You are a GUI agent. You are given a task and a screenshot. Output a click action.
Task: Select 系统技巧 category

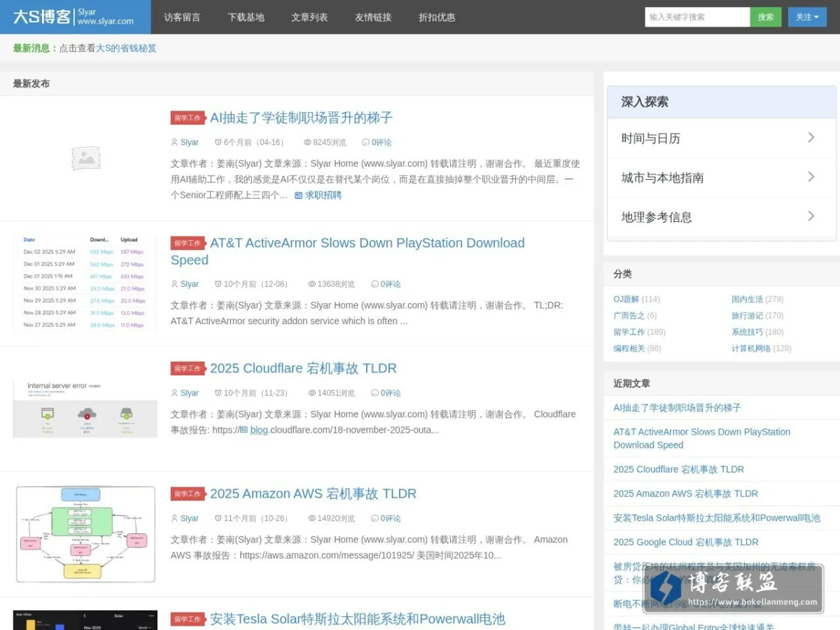tap(747, 332)
